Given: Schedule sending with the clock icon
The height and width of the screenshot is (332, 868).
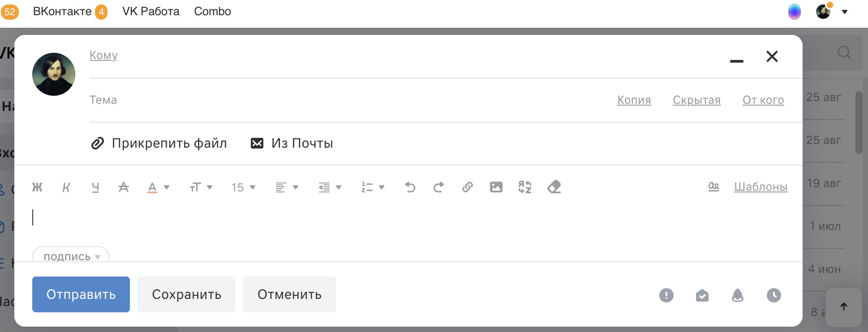Looking at the screenshot, I should pyautogui.click(x=774, y=295).
